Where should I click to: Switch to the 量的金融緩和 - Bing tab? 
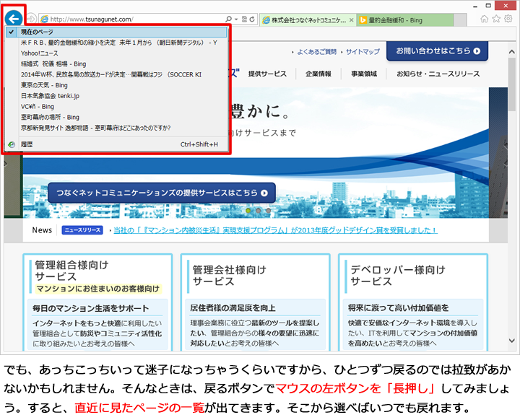click(x=405, y=20)
